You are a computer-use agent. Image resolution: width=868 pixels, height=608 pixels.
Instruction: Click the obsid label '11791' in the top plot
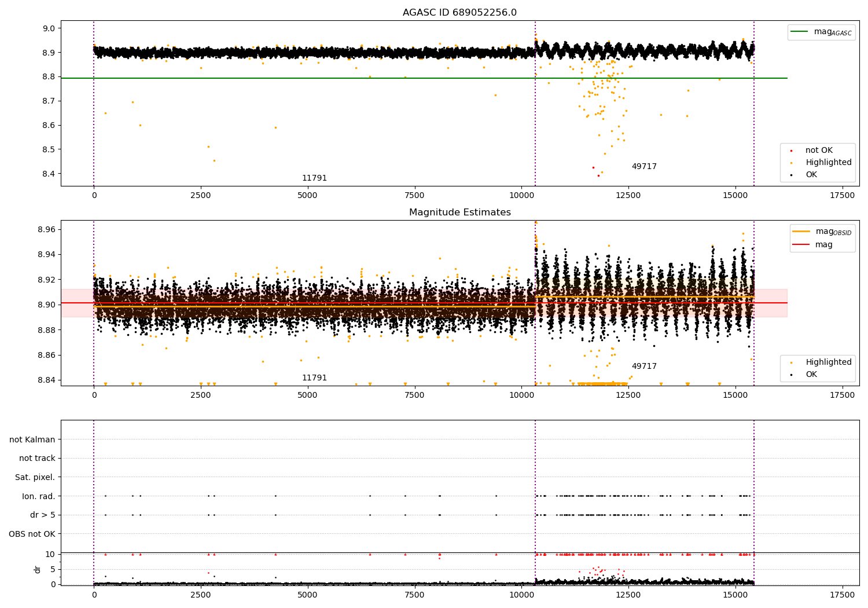[314, 178]
